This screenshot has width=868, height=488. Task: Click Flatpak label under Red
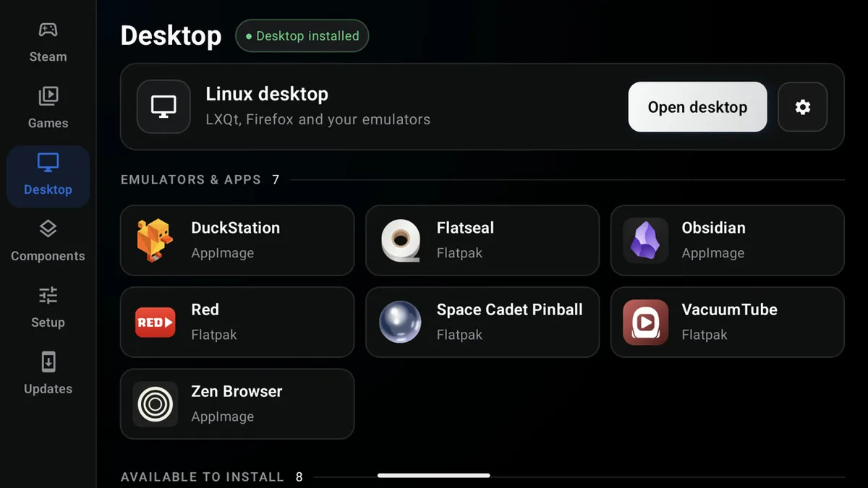pos(213,335)
